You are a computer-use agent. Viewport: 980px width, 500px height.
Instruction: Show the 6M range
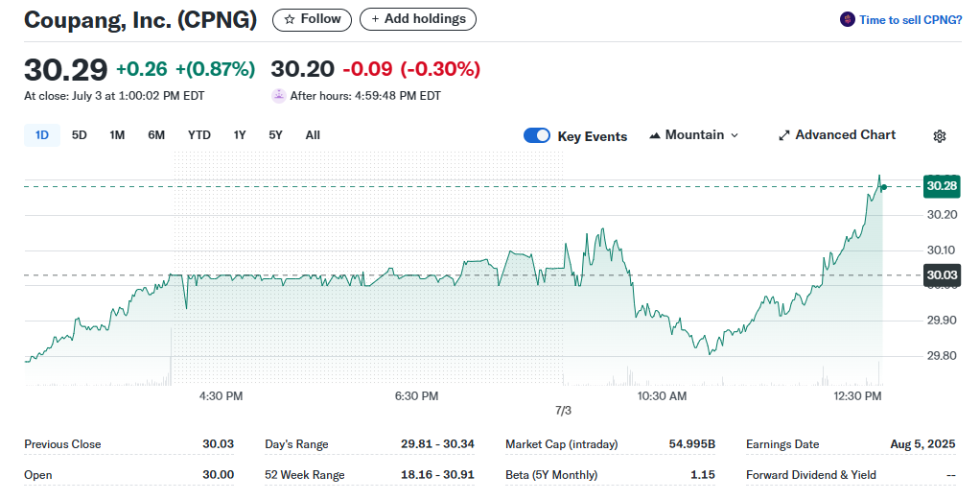(156, 135)
